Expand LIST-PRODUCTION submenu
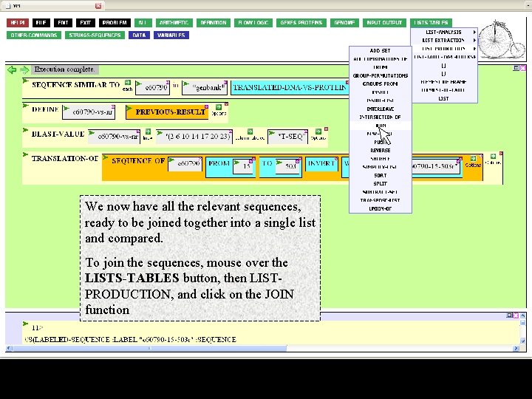The height and width of the screenshot is (399, 532). pyautogui.click(x=444, y=49)
